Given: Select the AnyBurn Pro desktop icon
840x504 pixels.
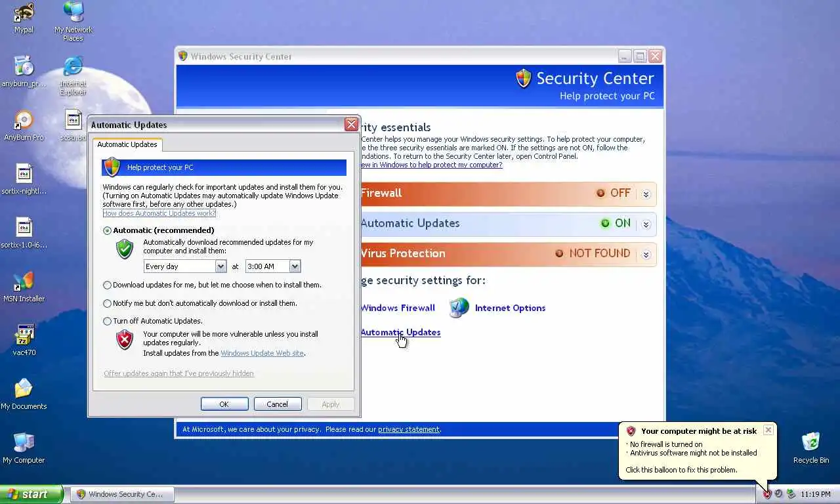Looking at the screenshot, I should coord(24,125).
